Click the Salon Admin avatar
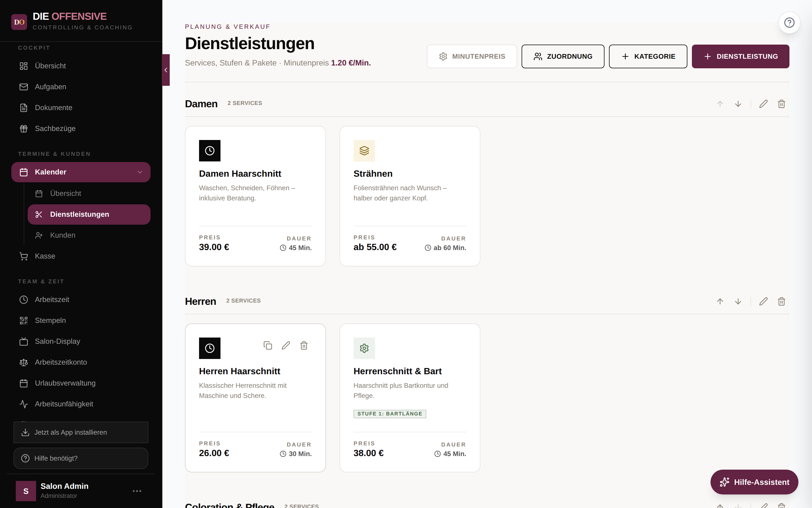812x508 pixels. (x=26, y=491)
